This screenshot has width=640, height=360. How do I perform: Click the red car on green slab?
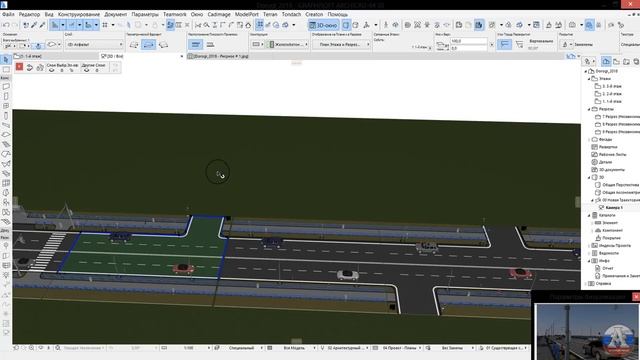pos(183,268)
